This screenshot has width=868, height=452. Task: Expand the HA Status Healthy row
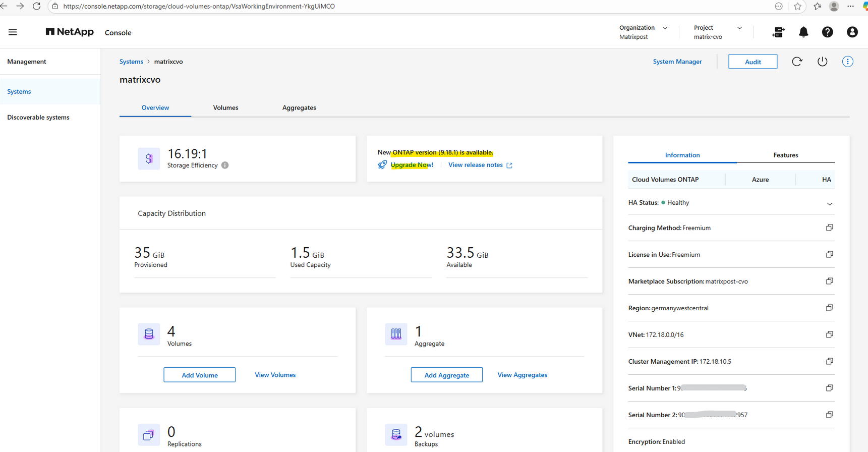pos(829,204)
